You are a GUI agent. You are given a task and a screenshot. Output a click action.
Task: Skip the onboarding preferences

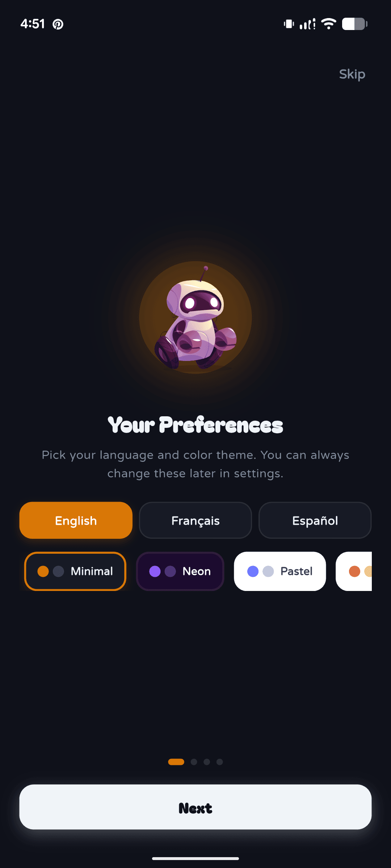click(352, 74)
